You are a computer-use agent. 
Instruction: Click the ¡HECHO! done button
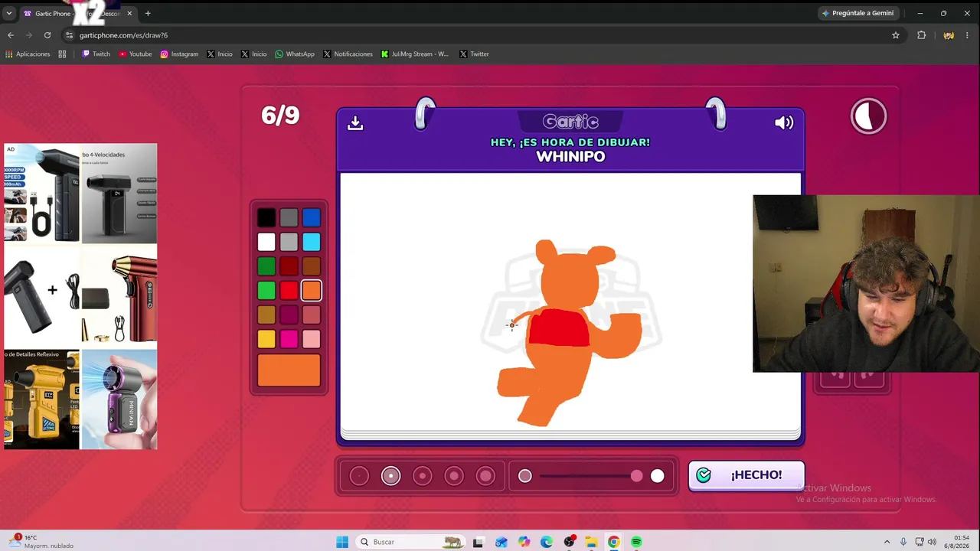coord(746,475)
